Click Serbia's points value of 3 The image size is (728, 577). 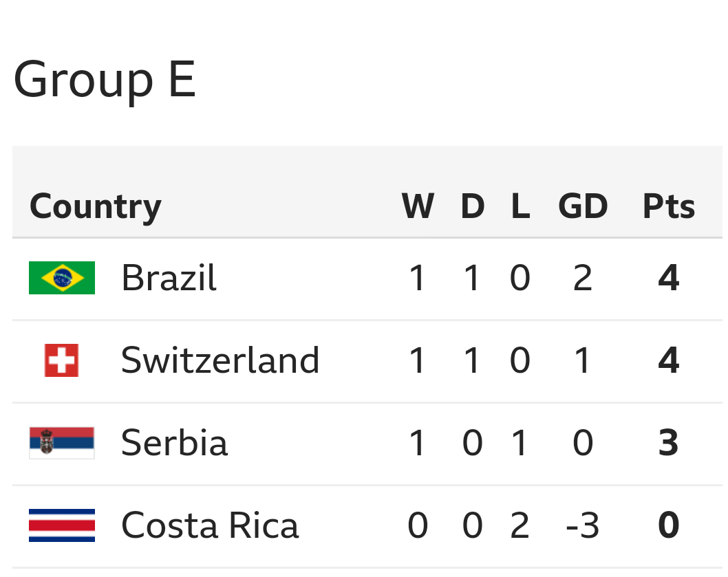pos(668,443)
